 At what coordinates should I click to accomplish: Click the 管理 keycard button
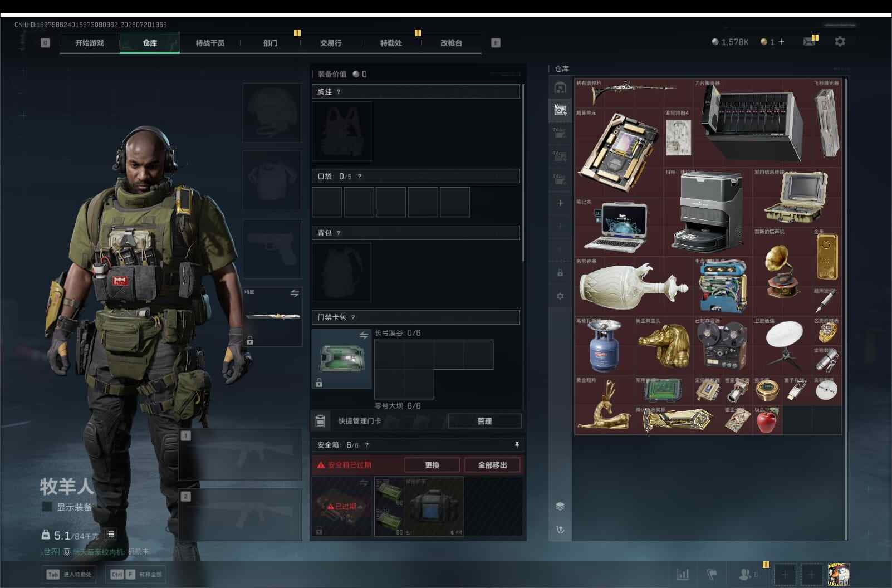pos(484,421)
